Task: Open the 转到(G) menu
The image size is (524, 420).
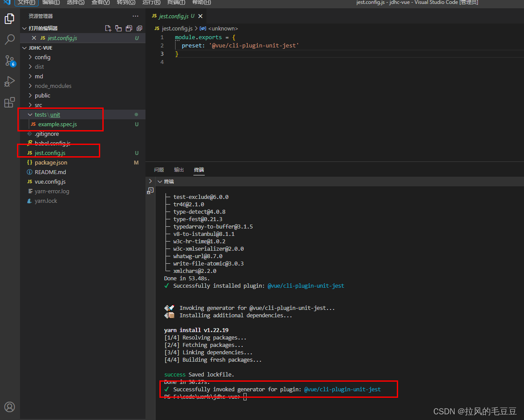Action: point(126,3)
